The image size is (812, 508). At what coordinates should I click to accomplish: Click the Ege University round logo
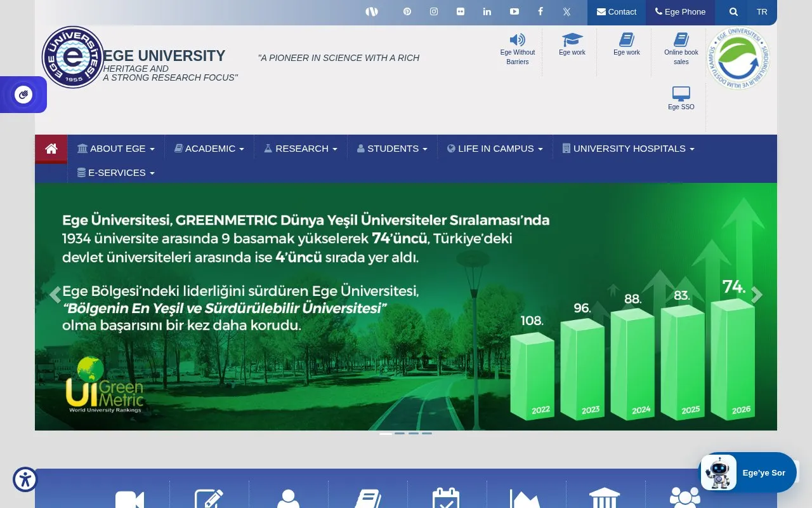click(x=73, y=57)
